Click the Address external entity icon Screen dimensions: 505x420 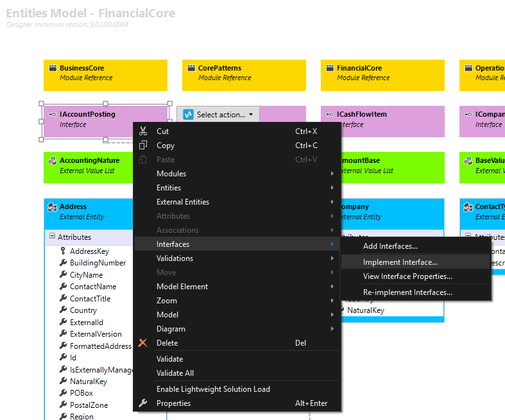coord(53,207)
